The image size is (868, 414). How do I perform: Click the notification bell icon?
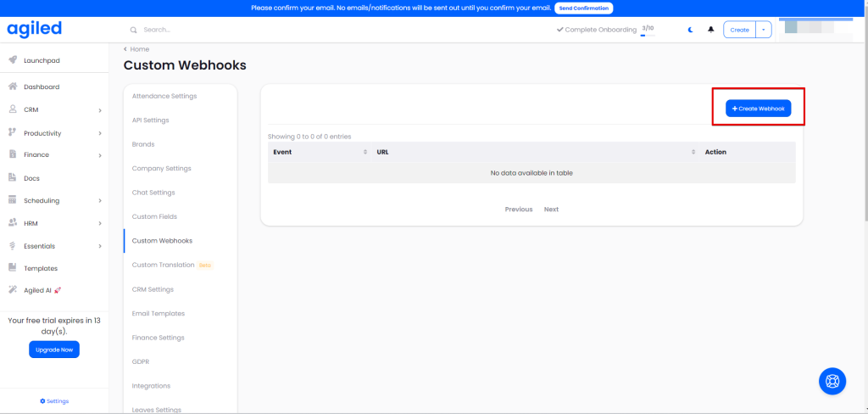tap(710, 30)
